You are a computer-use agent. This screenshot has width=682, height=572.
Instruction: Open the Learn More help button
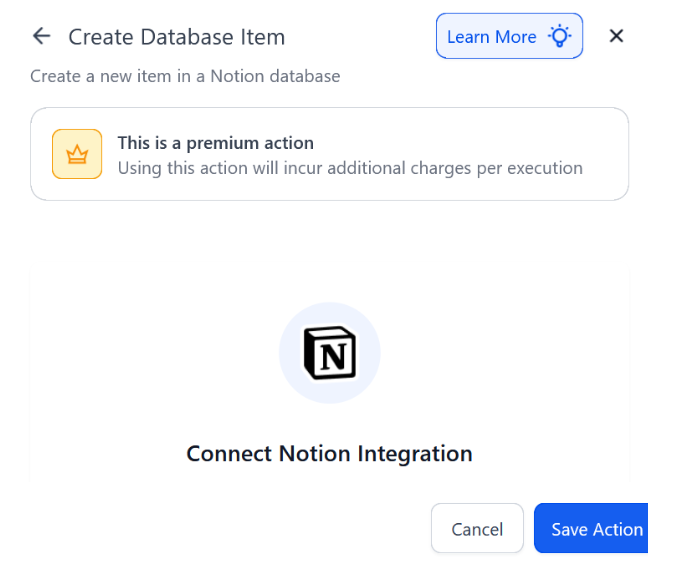pos(509,37)
